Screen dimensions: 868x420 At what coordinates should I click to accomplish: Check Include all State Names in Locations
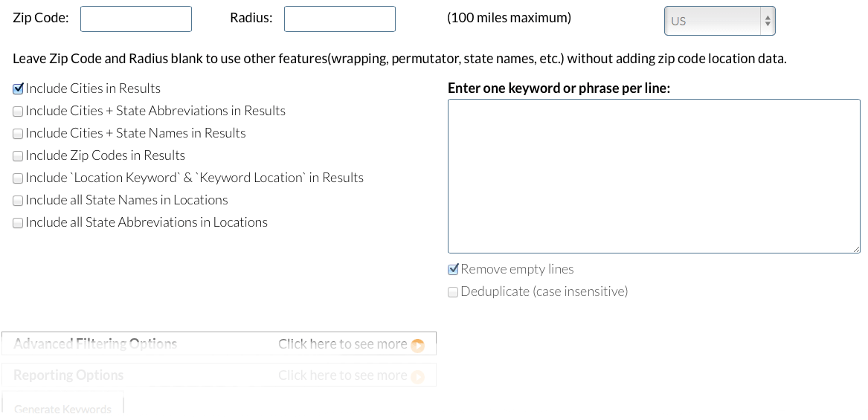click(18, 201)
